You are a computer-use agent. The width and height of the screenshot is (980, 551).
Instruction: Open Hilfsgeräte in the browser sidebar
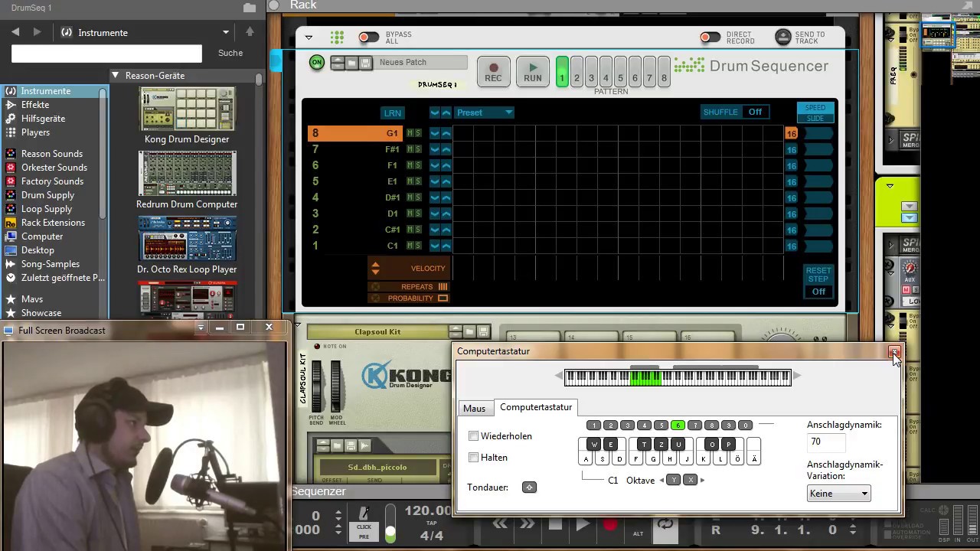[43, 119]
